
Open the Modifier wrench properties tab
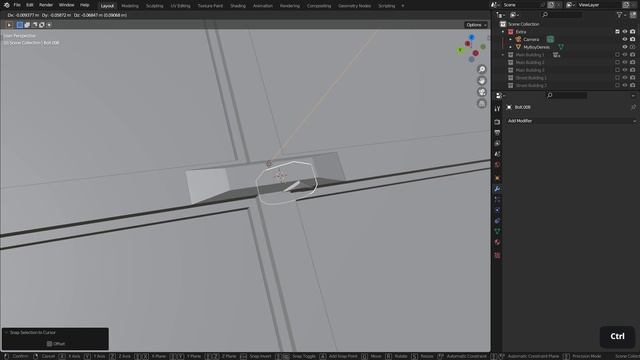pyautogui.click(x=497, y=189)
